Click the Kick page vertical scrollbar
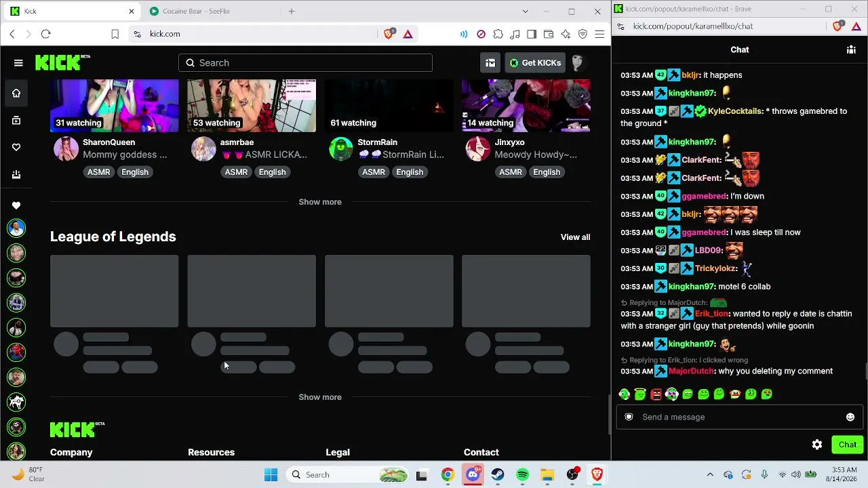This screenshot has width=868, height=488. [608, 415]
